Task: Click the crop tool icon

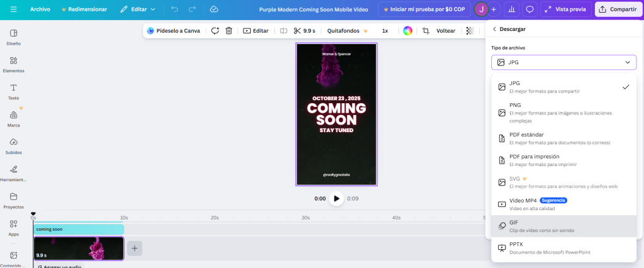Action: click(426, 31)
